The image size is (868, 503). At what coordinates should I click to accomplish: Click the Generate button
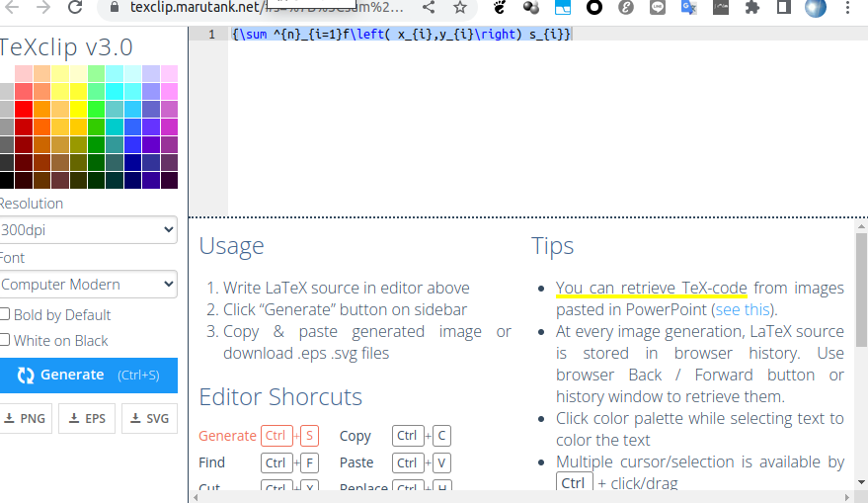[89, 376]
